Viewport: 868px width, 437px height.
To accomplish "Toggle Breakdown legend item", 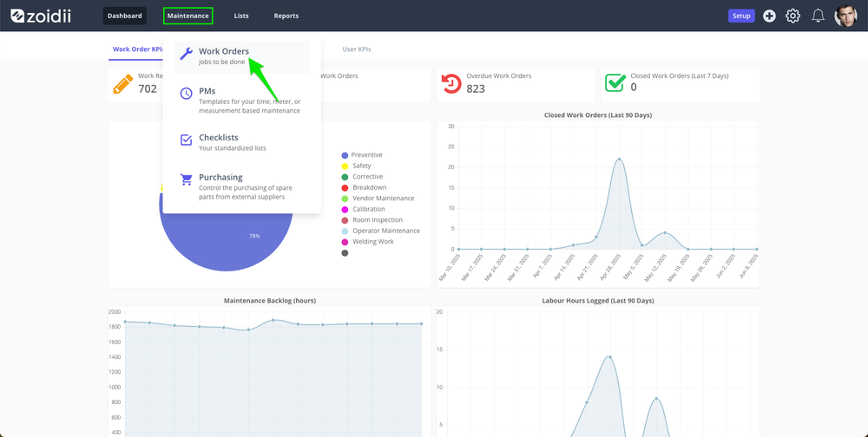I will point(364,187).
